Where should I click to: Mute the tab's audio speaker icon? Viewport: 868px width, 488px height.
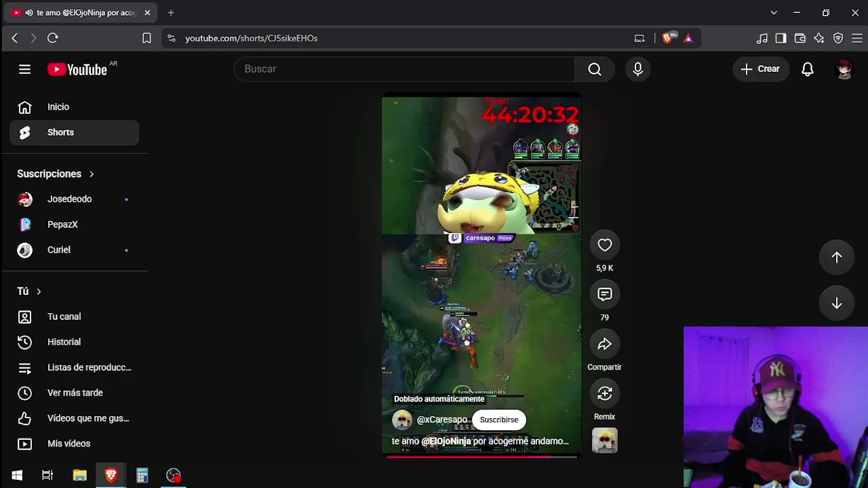tap(28, 13)
